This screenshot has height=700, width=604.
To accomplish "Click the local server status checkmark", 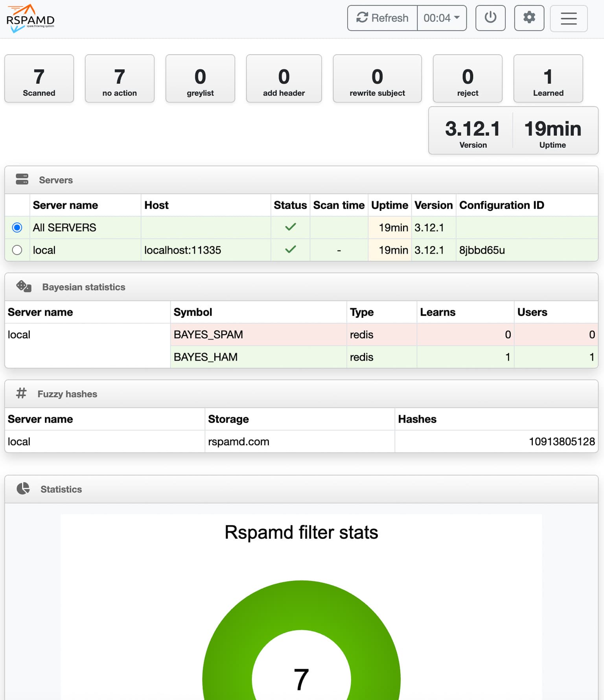I will tap(291, 249).
